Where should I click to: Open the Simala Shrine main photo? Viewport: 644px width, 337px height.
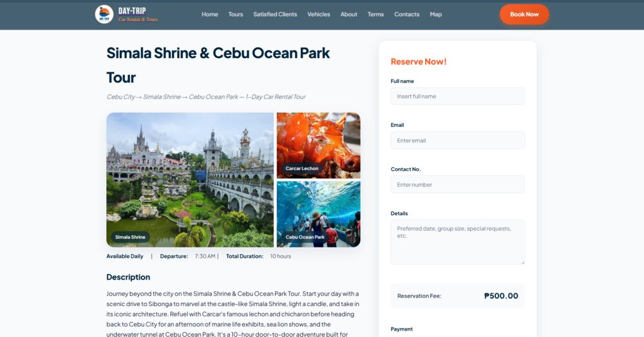click(190, 180)
